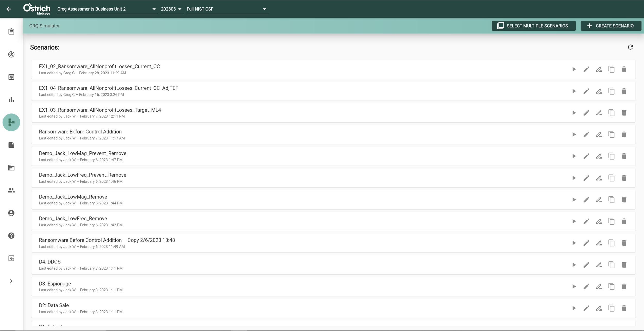Delete the D3: Espionage scenario
The width and height of the screenshot is (644, 331).
pyautogui.click(x=624, y=286)
